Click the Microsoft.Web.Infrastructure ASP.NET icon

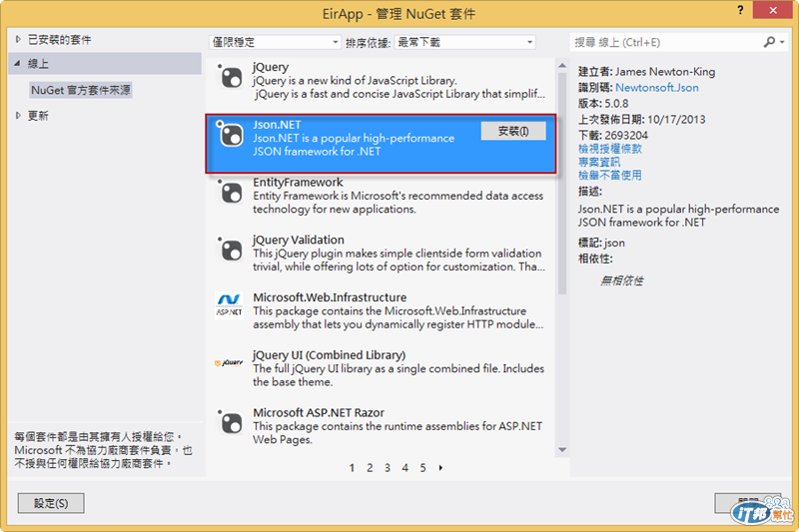pos(230,305)
